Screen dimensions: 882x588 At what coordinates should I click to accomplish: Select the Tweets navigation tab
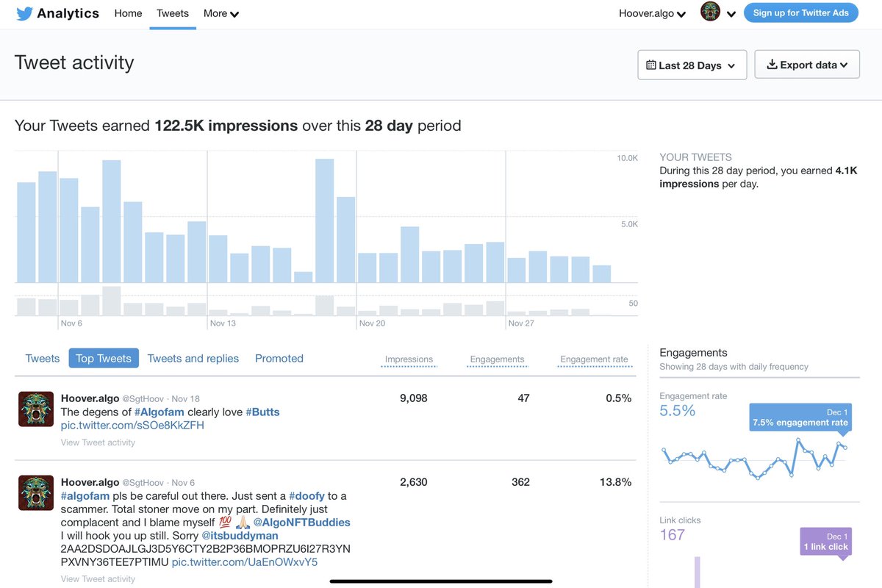point(173,13)
